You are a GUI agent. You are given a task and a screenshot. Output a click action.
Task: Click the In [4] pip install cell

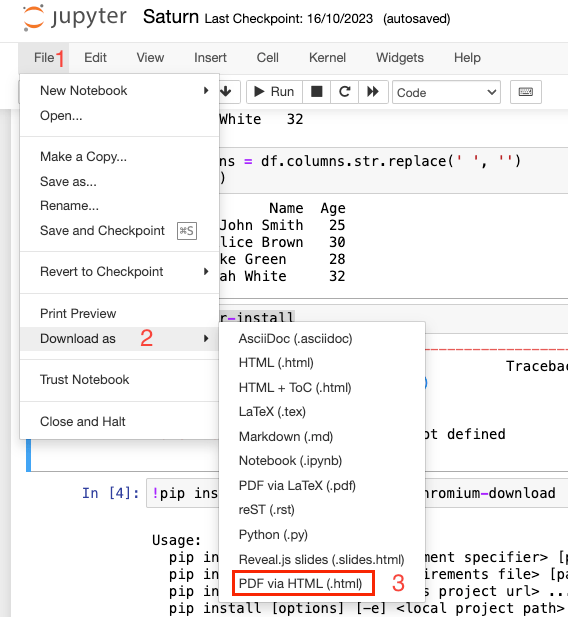(357, 493)
